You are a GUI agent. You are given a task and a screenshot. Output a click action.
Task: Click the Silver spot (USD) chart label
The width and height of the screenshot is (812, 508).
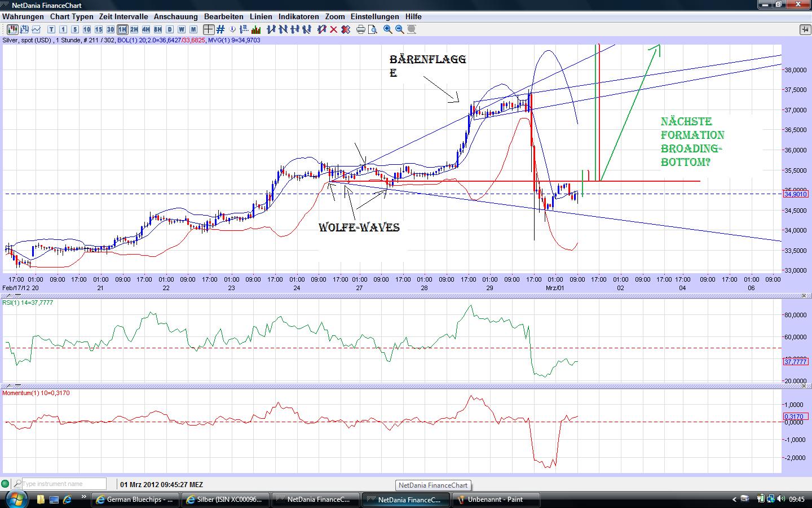coord(27,41)
